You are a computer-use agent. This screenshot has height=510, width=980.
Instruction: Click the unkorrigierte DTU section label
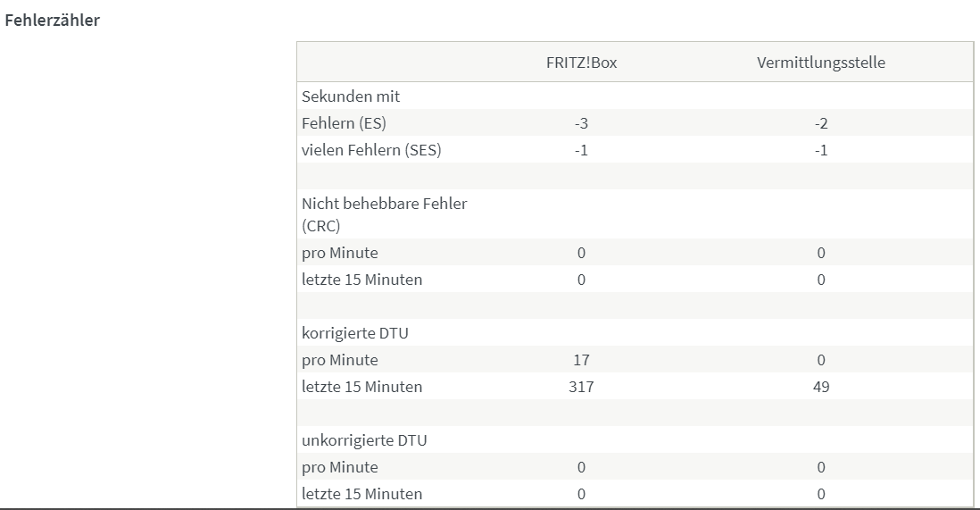(364, 440)
